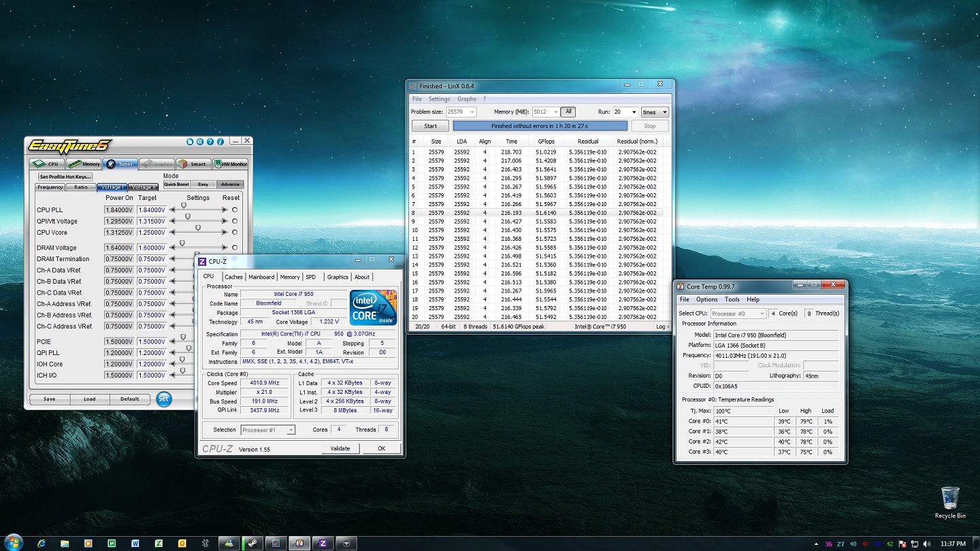Open the Problem size dropdown in LinX
The image size is (980, 551).
461,112
